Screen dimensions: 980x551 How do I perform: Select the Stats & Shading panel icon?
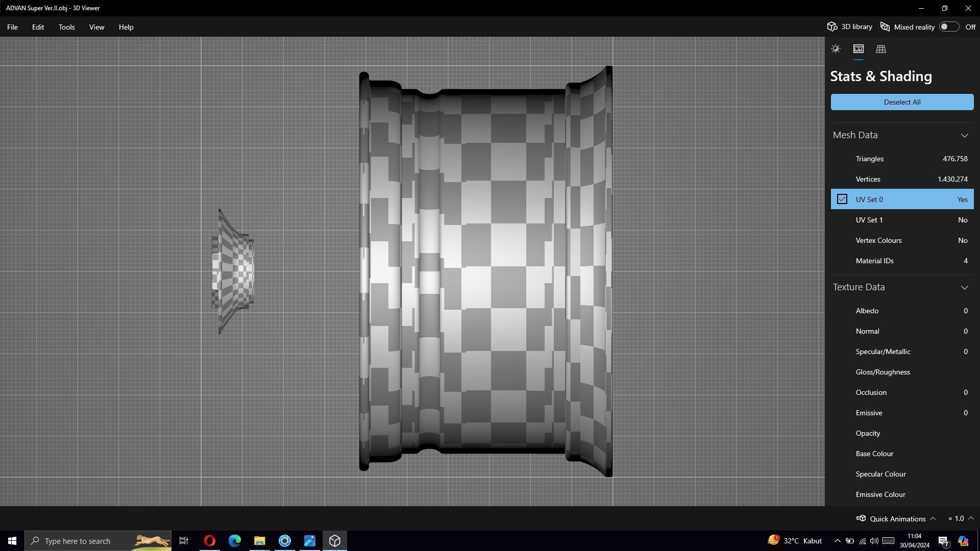click(x=858, y=49)
